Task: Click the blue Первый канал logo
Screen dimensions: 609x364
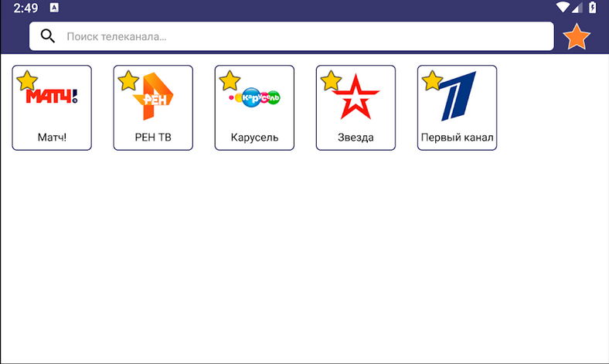Action: (x=458, y=97)
